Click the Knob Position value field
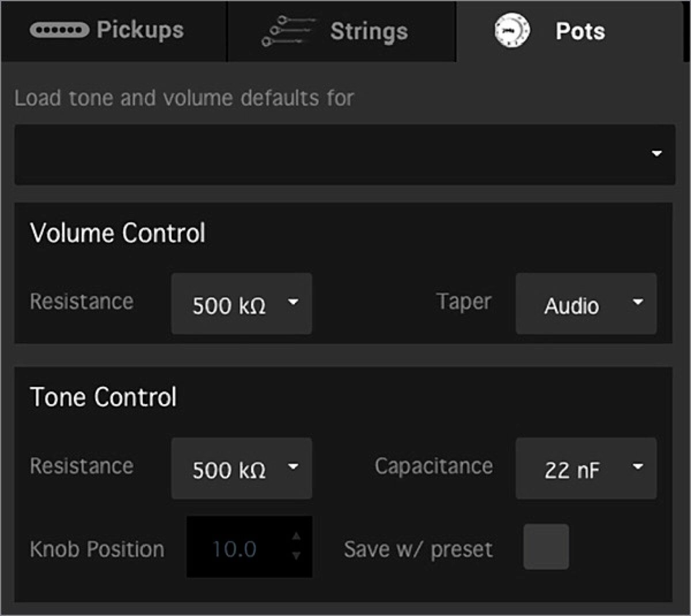Image resolution: width=691 pixels, height=616 pixels. [x=249, y=547]
